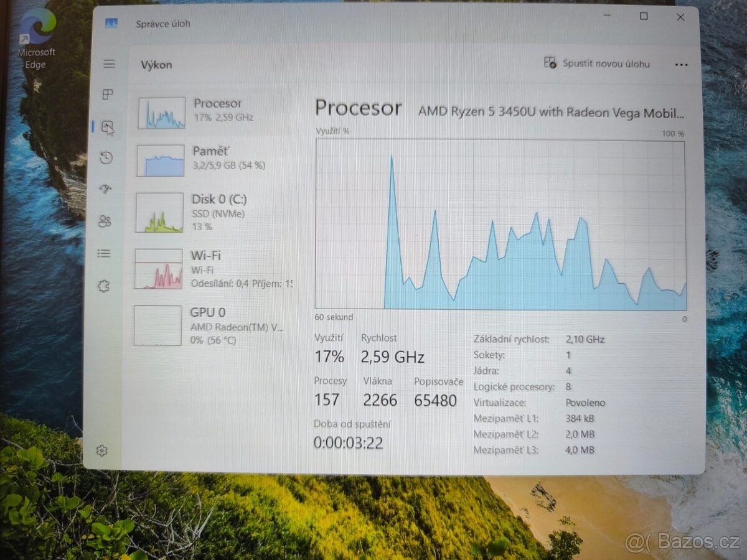Open the Processes view in the sidebar
The width and height of the screenshot is (747, 560).
click(109, 95)
